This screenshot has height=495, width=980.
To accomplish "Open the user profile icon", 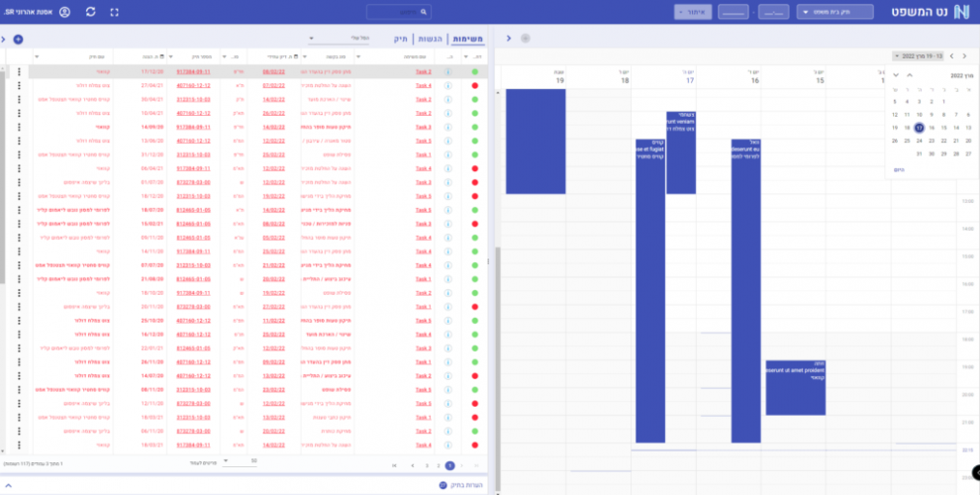I will click(x=64, y=12).
